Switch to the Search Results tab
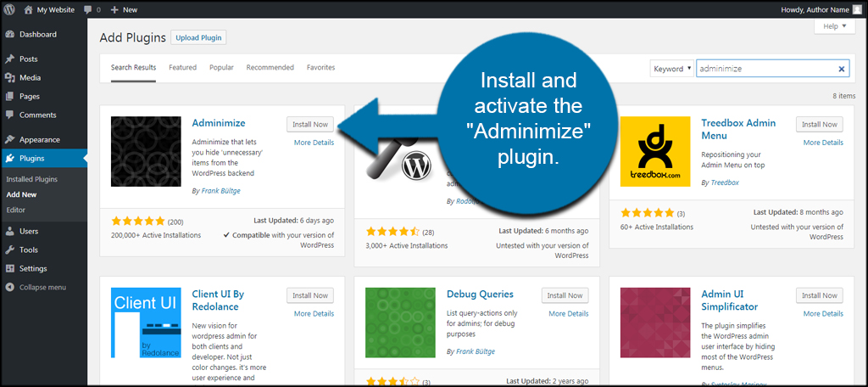This screenshot has height=387, width=868. tap(133, 68)
